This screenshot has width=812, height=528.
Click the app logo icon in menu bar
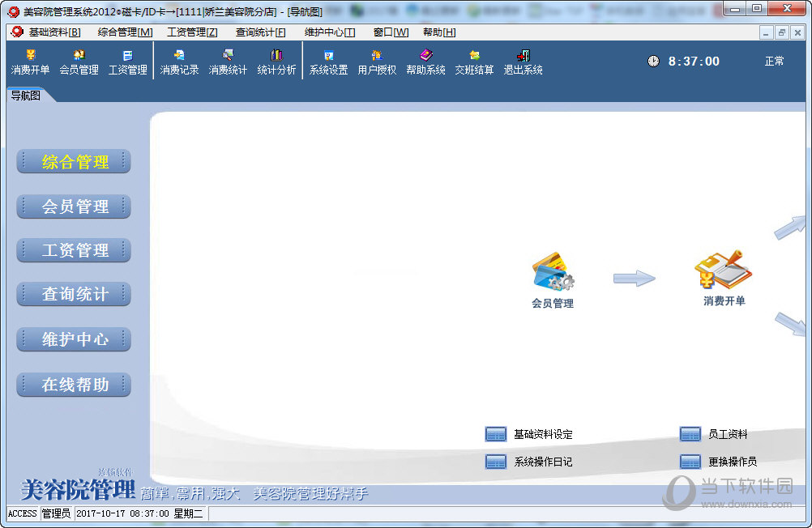pos(17,32)
